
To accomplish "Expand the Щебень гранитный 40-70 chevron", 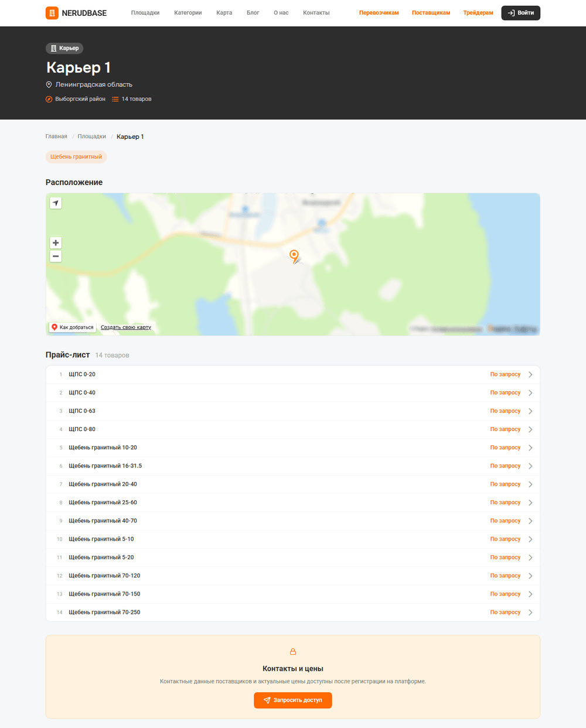I will pos(530,521).
